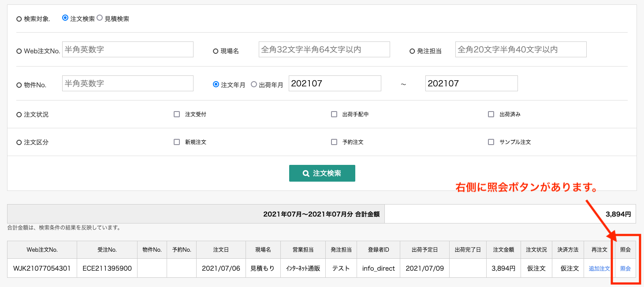Enable the 出荷済み checkbox
The width and height of the screenshot is (644, 287).
tap(491, 114)
